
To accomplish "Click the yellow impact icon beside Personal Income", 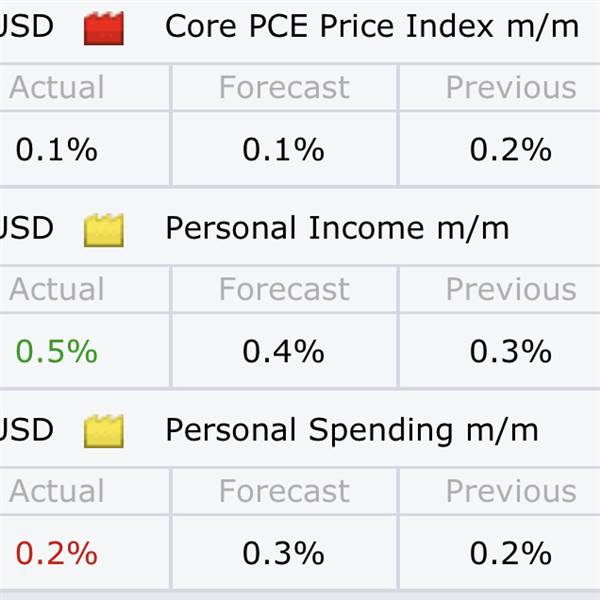I will coord(104,230).
